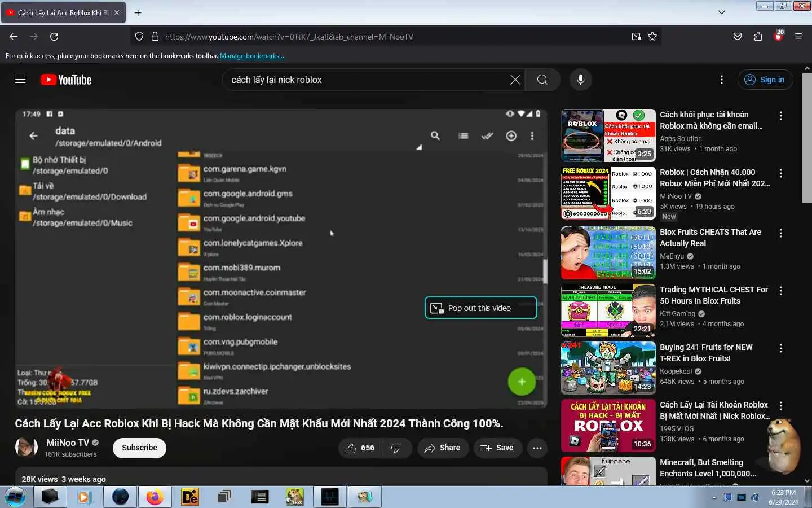Open the De application in taskbar

[x=189, y=497]
